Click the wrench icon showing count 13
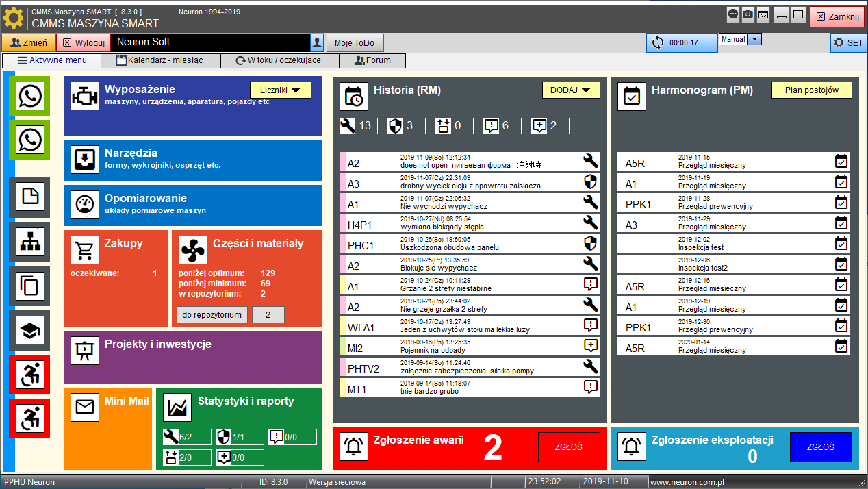 [348, 125]
